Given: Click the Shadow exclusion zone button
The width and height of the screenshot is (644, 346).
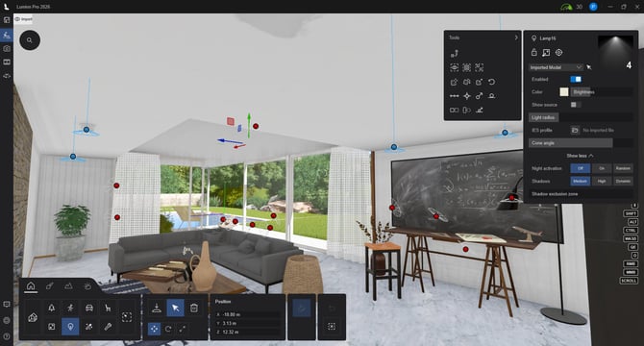Looking at the screenshot, I should (581, 194).
